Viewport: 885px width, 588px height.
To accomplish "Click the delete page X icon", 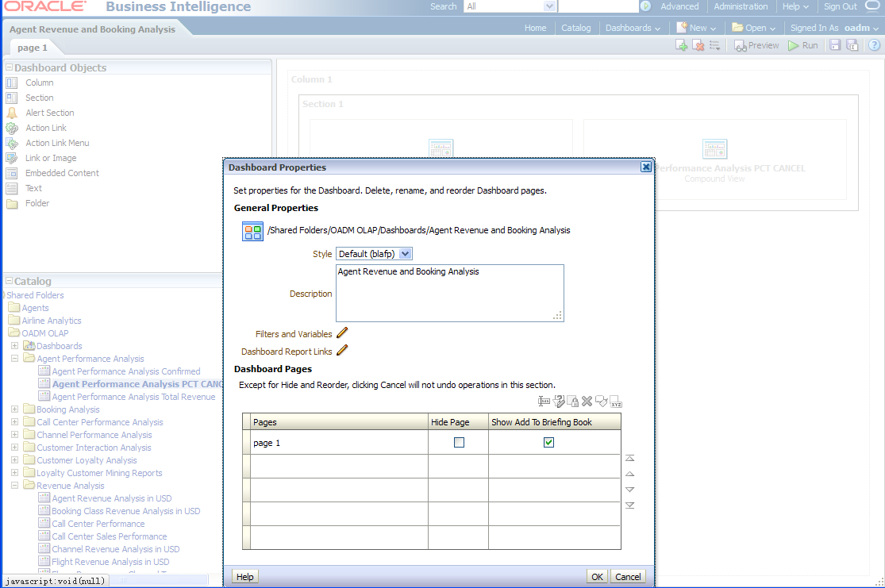I will pyautogui.click(x=587, y=402).
